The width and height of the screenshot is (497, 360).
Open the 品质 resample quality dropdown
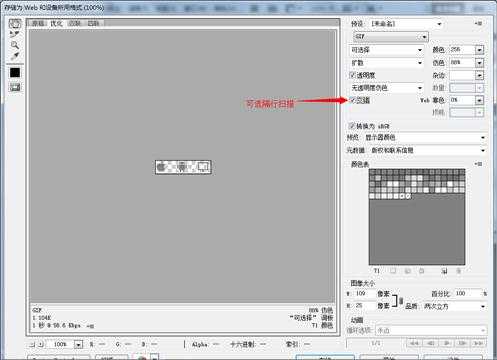[454, 306]
